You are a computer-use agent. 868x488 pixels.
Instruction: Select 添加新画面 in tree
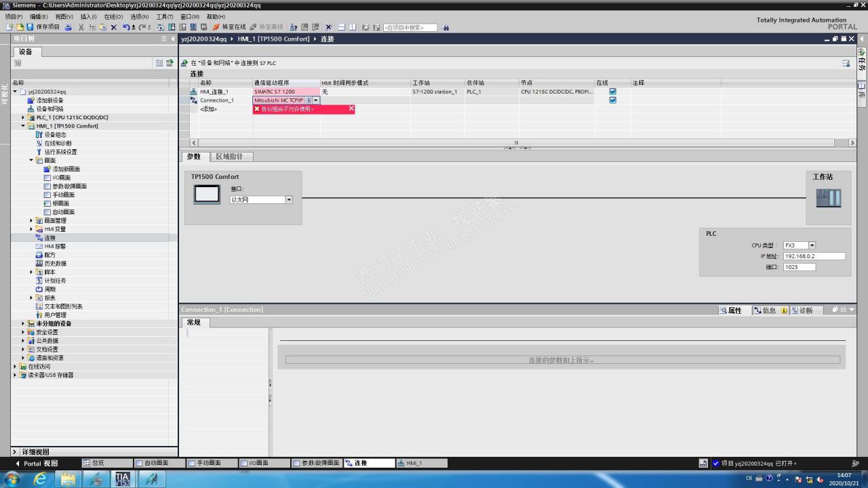point(66,169)
